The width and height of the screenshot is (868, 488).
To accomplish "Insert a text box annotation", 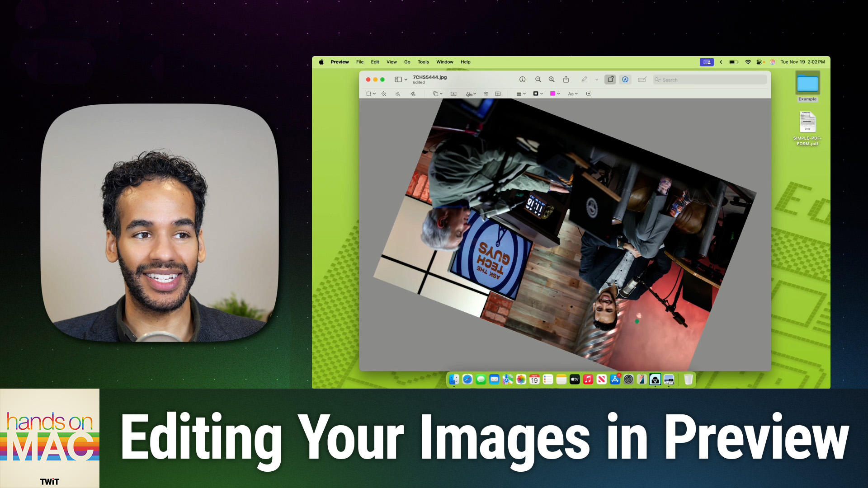I will pyautogui.click(x=453, y=94).
